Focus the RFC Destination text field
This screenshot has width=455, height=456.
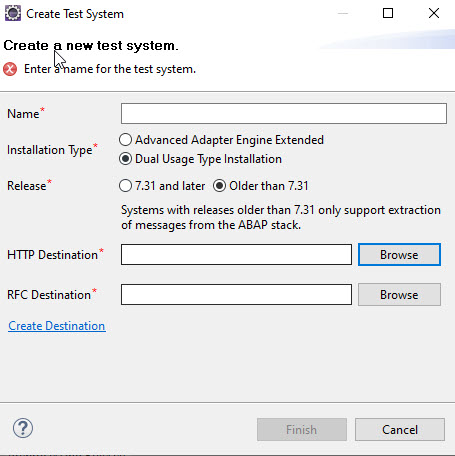pos(236,295)
